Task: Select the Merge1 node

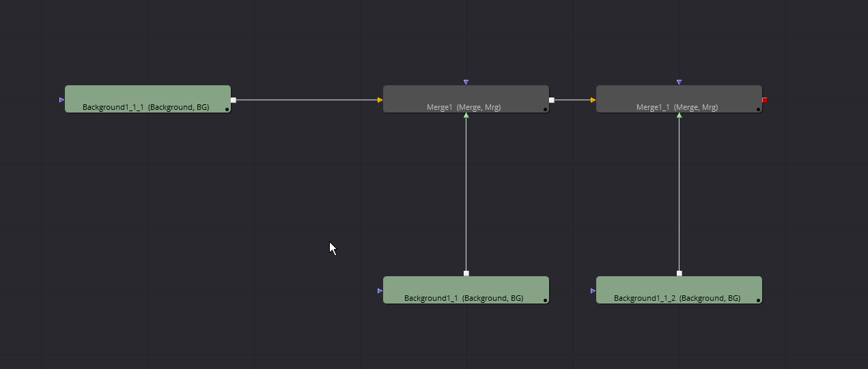Action: click(x=466, y=99)
